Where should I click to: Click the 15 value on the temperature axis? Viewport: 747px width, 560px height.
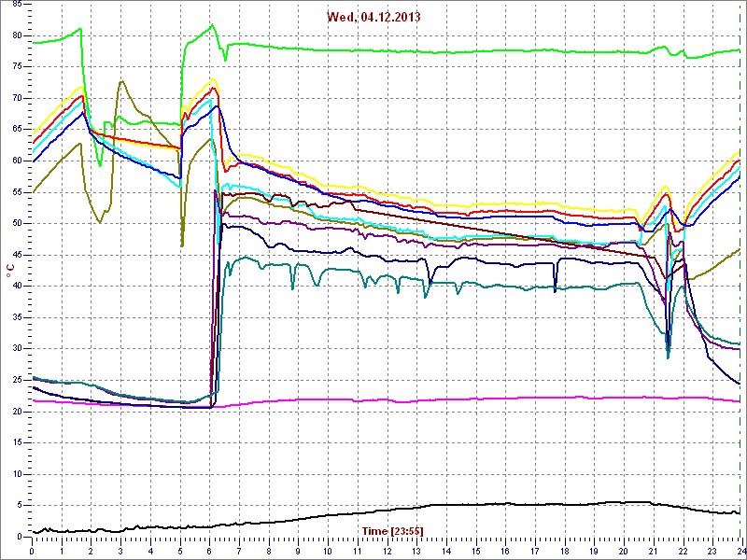point(17,442)
